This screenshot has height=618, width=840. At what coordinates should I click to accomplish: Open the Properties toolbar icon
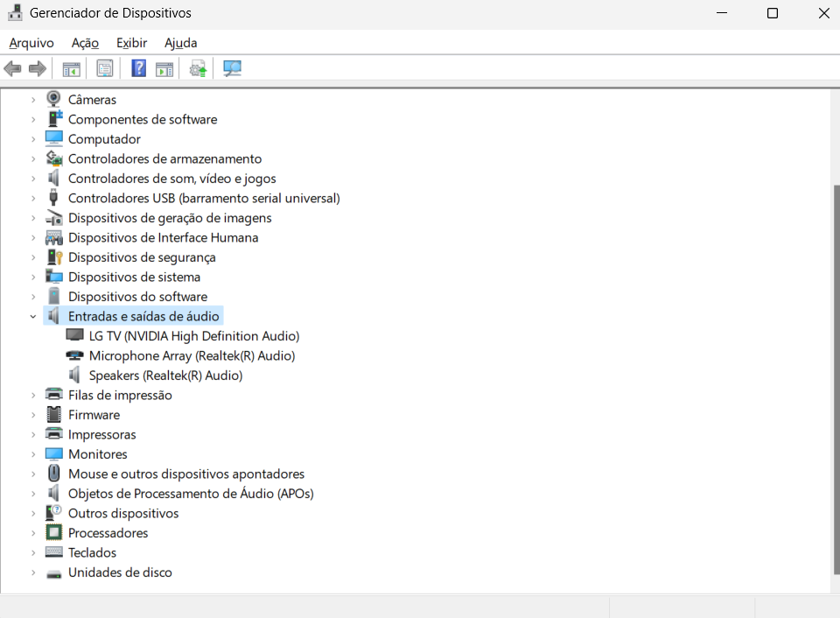105,68
